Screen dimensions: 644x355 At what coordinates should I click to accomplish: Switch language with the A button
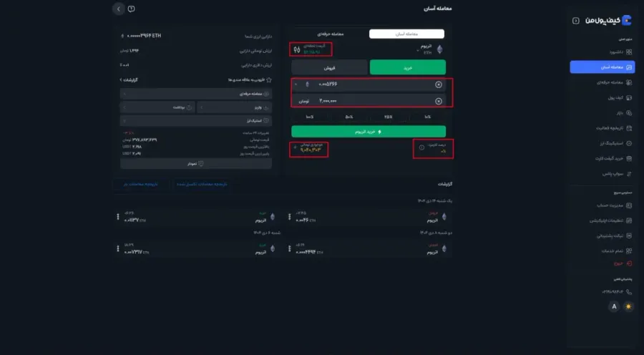pos(614,306)
